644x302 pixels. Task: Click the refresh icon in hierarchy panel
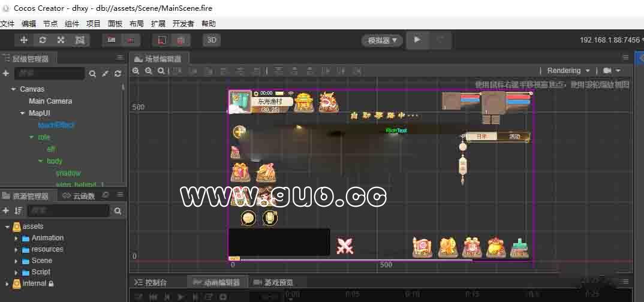coord(118,74)
